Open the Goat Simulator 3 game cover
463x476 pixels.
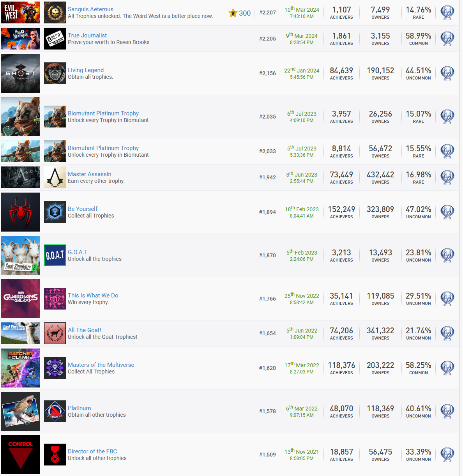pyautogui.click(x=21, y=255)
